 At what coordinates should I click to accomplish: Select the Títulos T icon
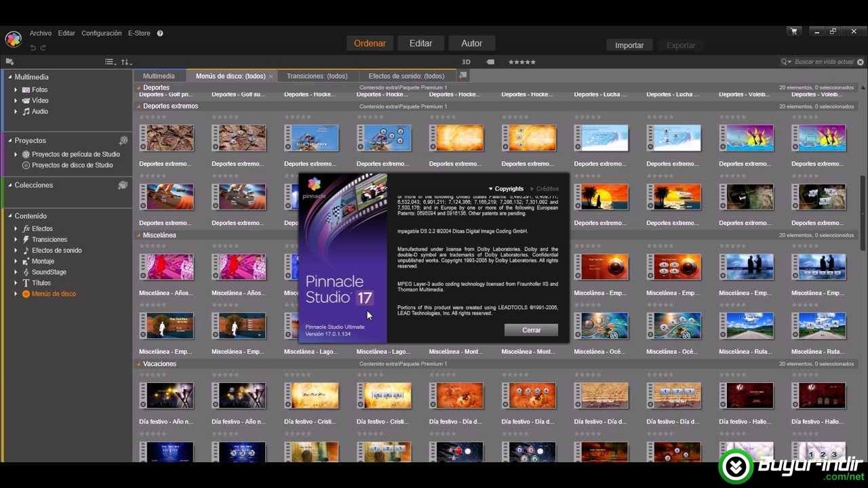26,283
